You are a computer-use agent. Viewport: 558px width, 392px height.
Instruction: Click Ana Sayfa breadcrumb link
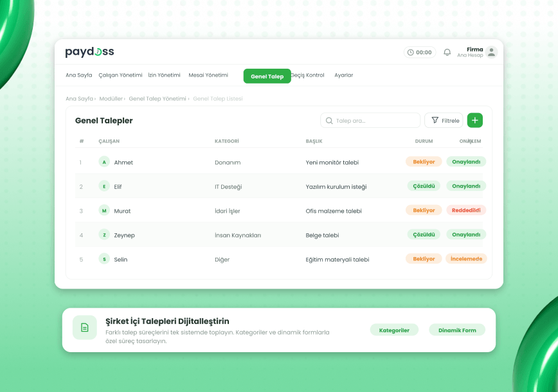(x=79, y=98)
